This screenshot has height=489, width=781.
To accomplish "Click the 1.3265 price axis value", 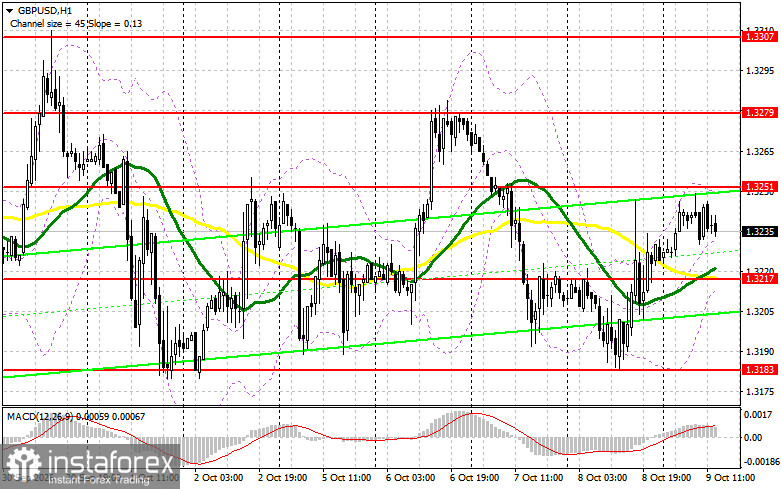I will 760,152.
